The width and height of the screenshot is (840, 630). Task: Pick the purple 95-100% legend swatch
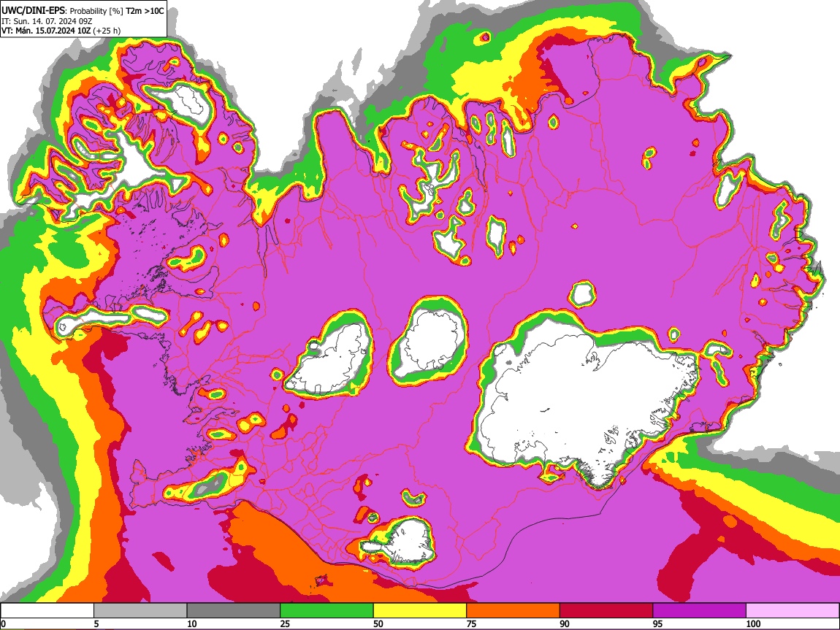[x=700, y=610]
